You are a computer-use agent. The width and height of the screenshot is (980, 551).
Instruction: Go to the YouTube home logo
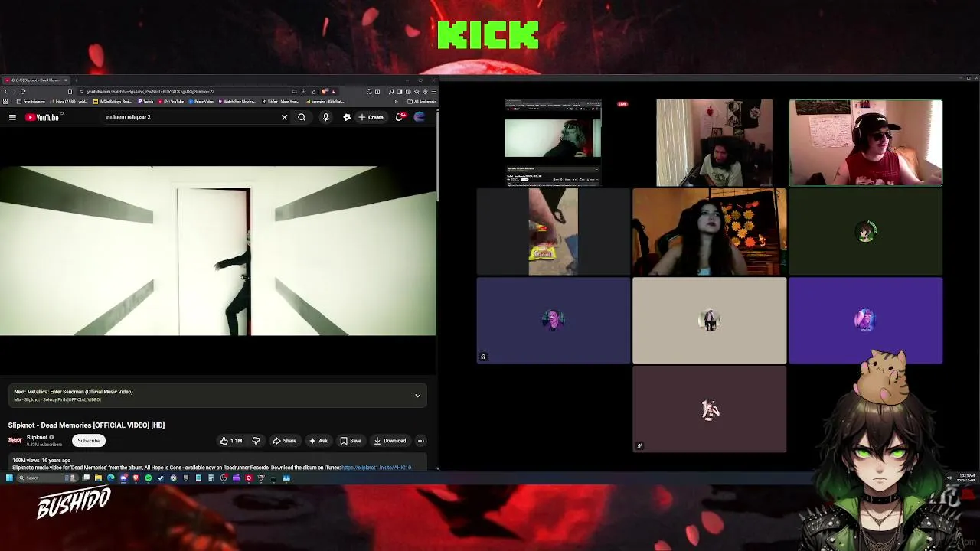pos(41,117)
